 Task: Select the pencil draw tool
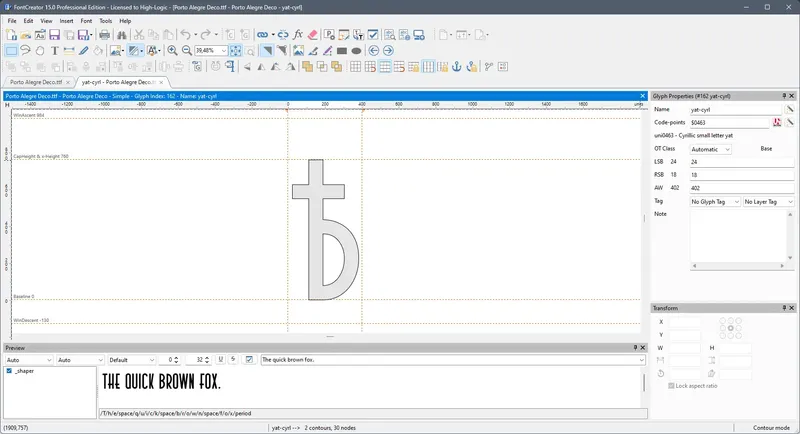coord(84,50)
